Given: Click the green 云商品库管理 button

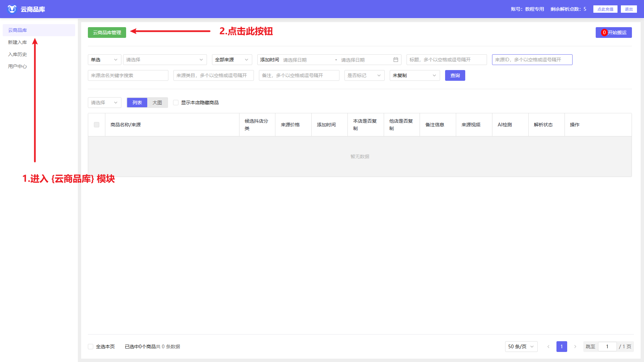Looking at the screenshot, I should click(107, 33).
